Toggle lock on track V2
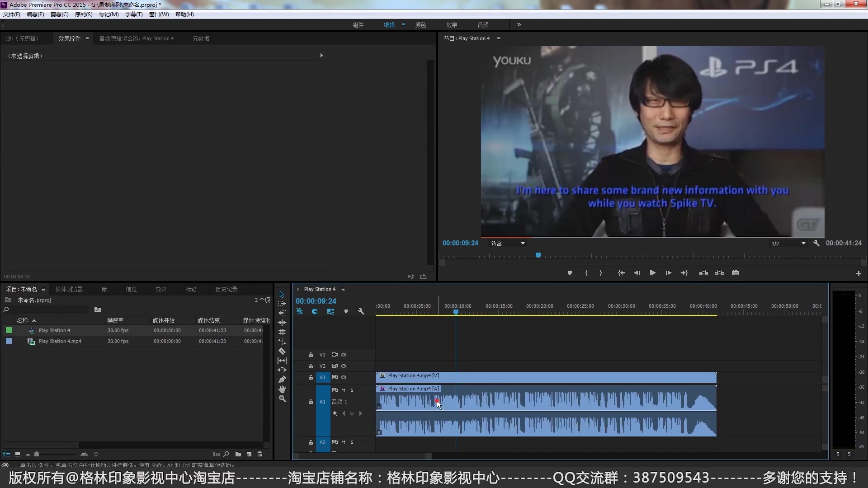Screen dimensions: 868x488 point(311,366)
